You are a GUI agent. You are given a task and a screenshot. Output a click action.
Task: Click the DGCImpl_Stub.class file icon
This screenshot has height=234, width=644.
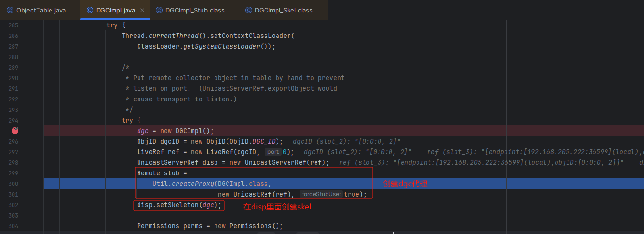pos(159,10)
